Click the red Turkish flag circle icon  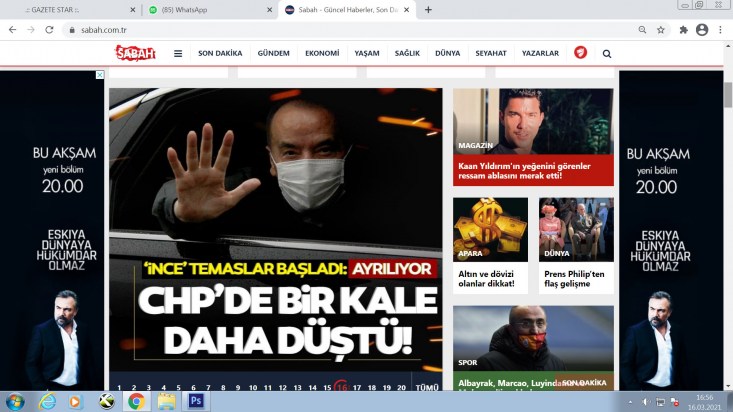(x=581, y=52)
